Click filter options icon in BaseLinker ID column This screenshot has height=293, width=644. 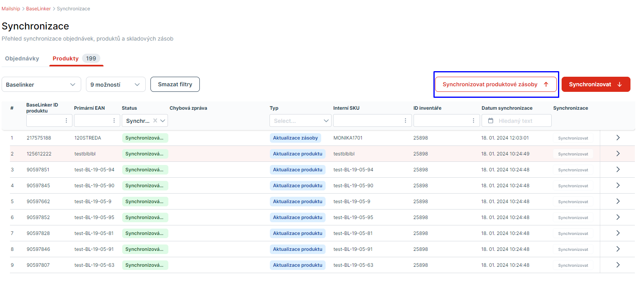(x=66, y=120)
